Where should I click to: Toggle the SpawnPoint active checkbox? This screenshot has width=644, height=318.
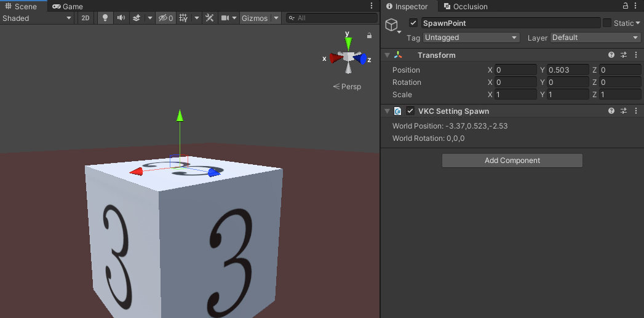(413, 23)
